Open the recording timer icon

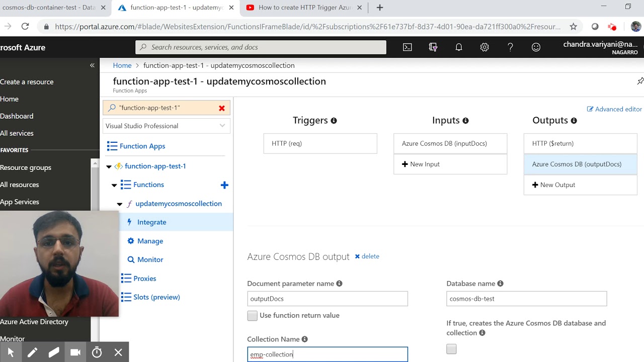(x=97, y=352)
